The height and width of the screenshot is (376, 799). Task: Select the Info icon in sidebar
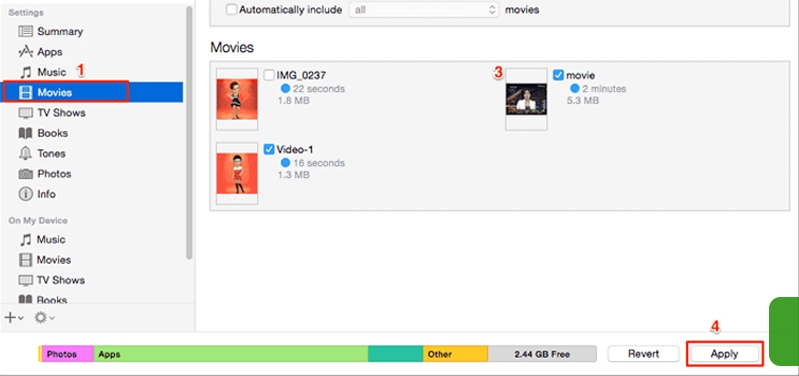[x=25, y=194]
